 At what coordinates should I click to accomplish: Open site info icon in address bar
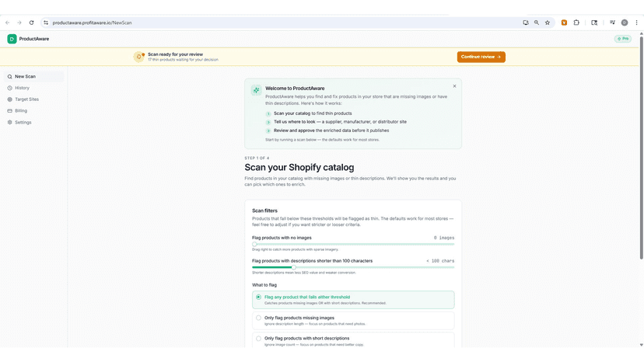[46, 23]
